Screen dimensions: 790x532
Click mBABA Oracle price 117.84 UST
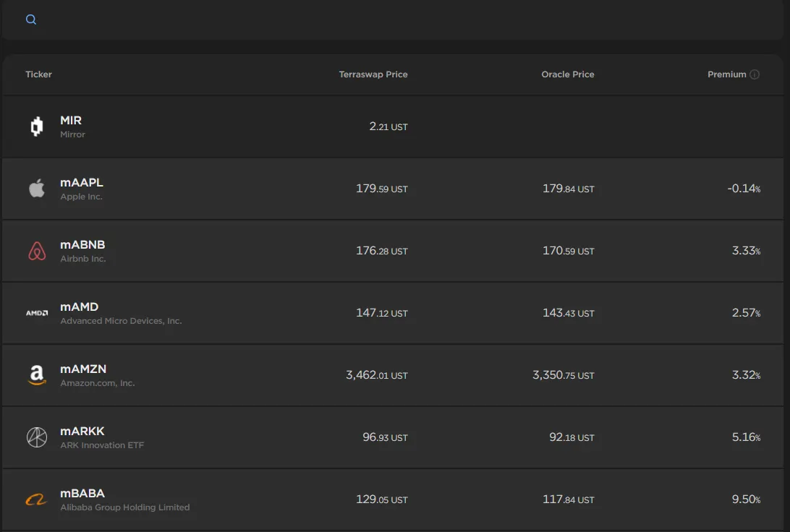[x=569, y=499]
